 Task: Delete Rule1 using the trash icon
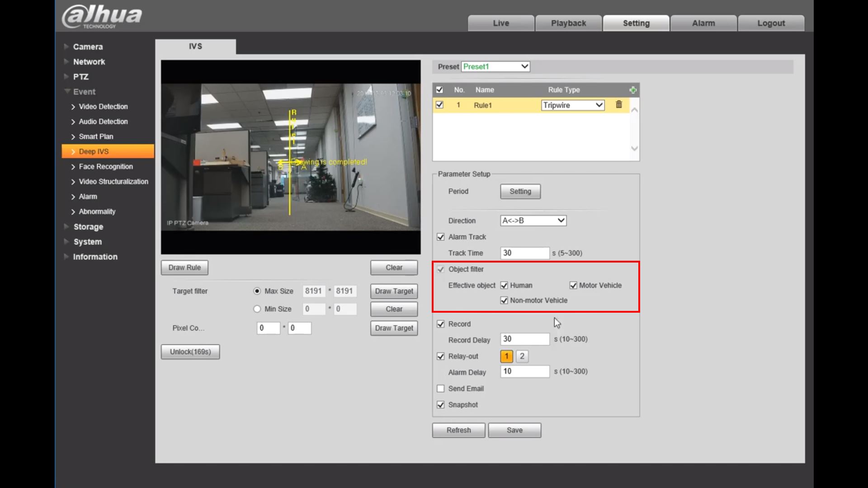click(618, 105)
